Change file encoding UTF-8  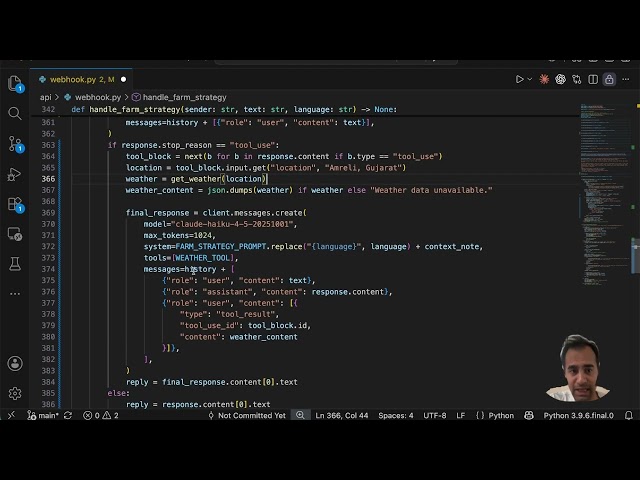[435, 415]
